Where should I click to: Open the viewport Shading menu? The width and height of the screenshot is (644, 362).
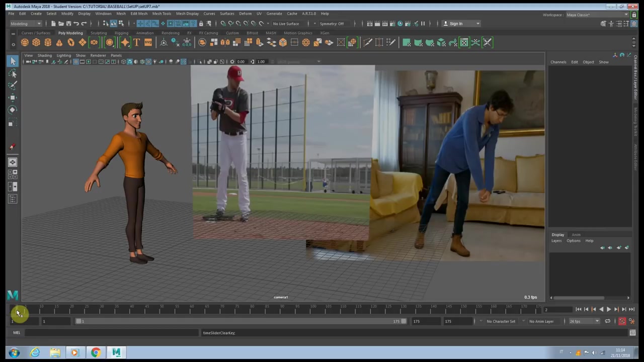pos(44,55)
